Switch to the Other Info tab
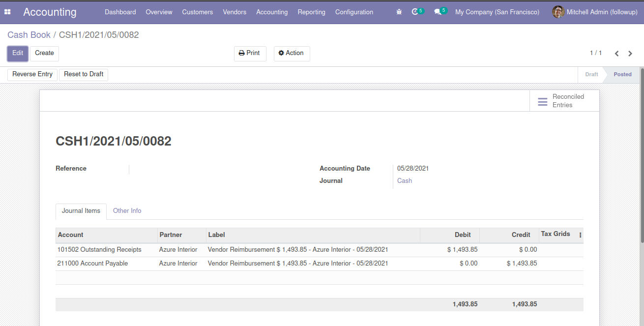Screen dimensions: 644x326 [127, 210]
